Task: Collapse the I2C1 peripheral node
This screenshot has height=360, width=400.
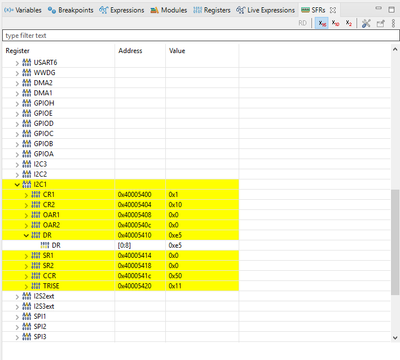Action: click(x=17, y=184)
